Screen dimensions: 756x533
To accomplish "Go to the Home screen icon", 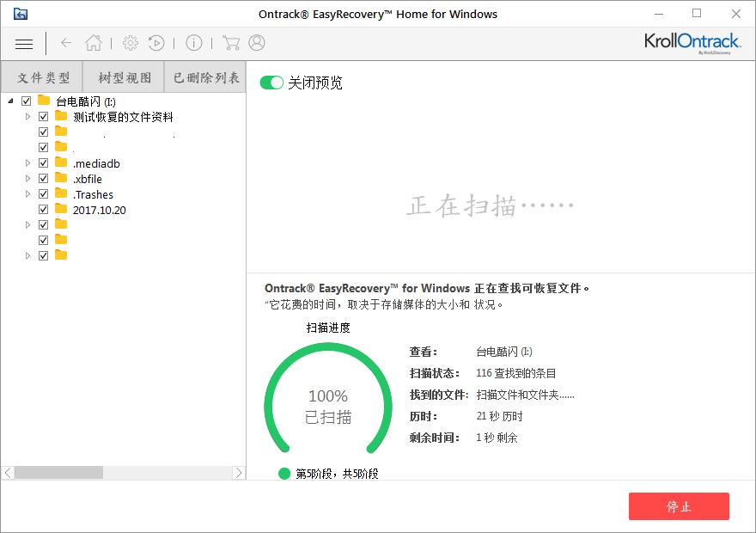I will [94, 42].
